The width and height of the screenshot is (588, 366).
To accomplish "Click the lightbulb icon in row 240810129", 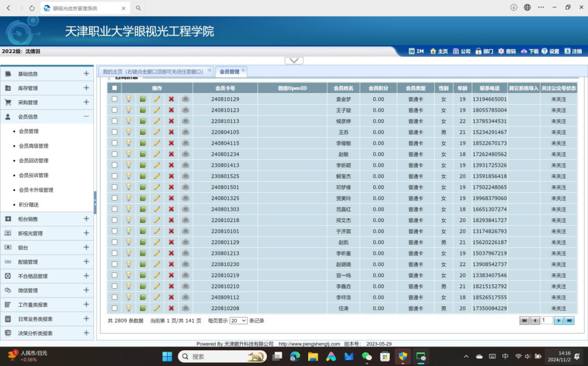I will (x=128, y=99).
